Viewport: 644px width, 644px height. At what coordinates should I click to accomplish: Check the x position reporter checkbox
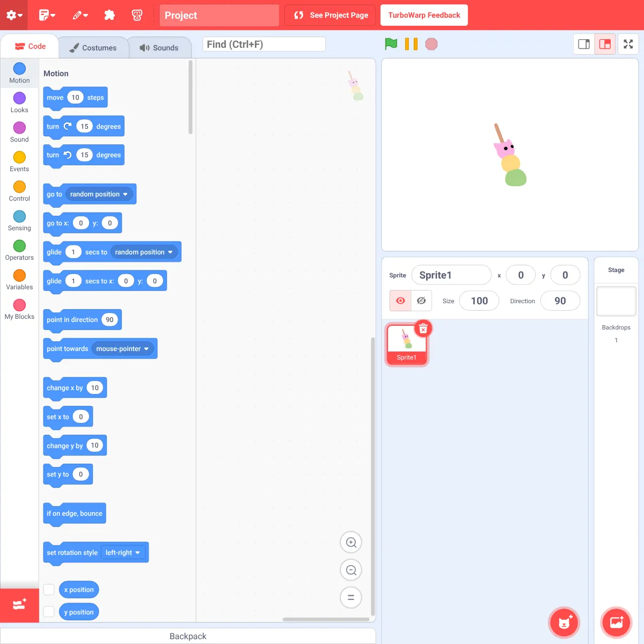pyautogui.click(x=49, y=589)
